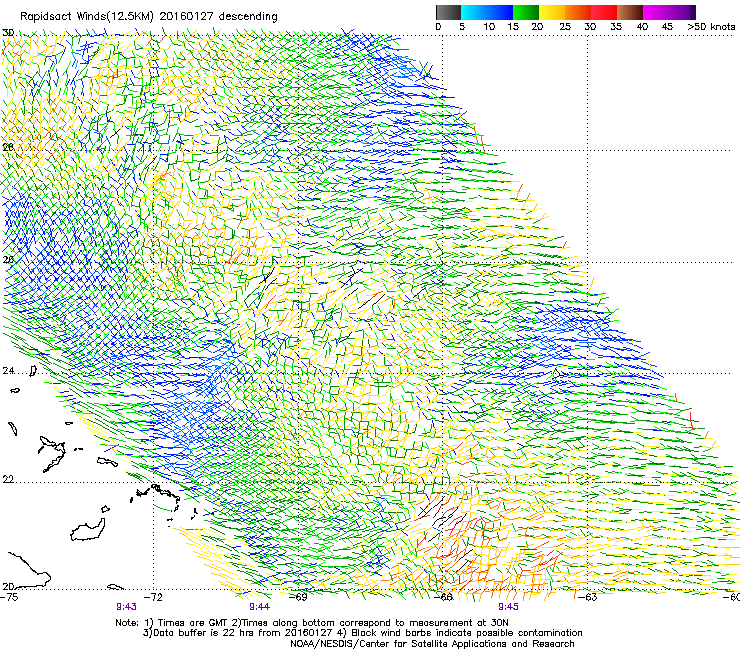The width and height of the screenshot is (740, 650).
Task: Click the latitude label '24'
Action: tap(8, 371)
